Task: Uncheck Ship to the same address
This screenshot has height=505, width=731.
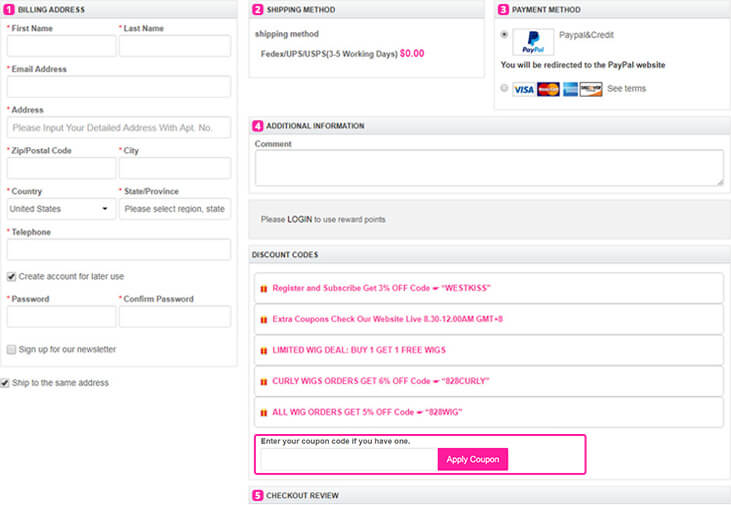Action: 5,383
